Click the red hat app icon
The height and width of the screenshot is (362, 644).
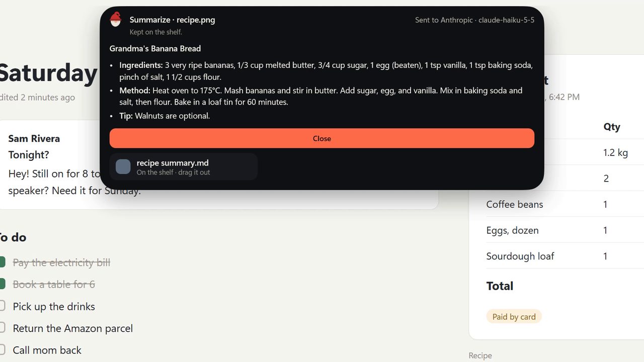pos(116,20)
